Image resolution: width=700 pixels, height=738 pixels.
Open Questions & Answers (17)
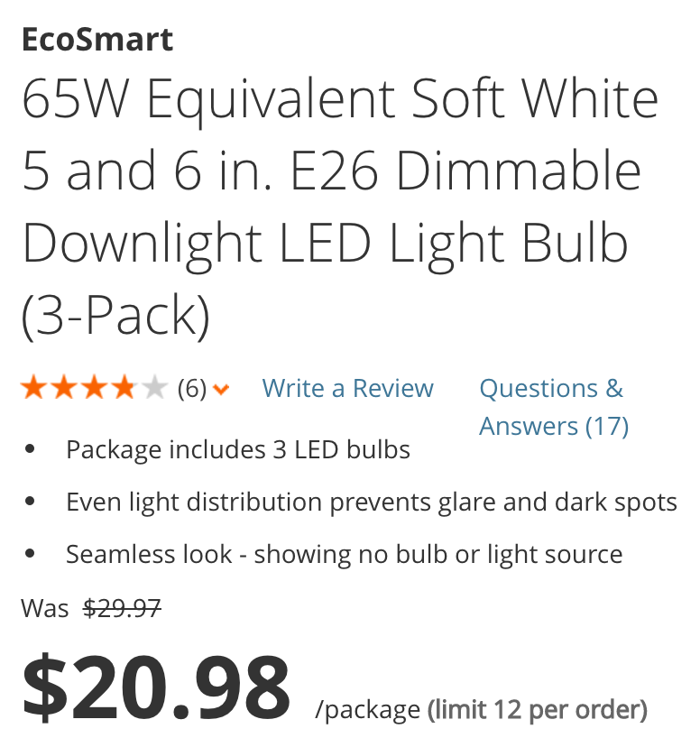coord(554,407)
